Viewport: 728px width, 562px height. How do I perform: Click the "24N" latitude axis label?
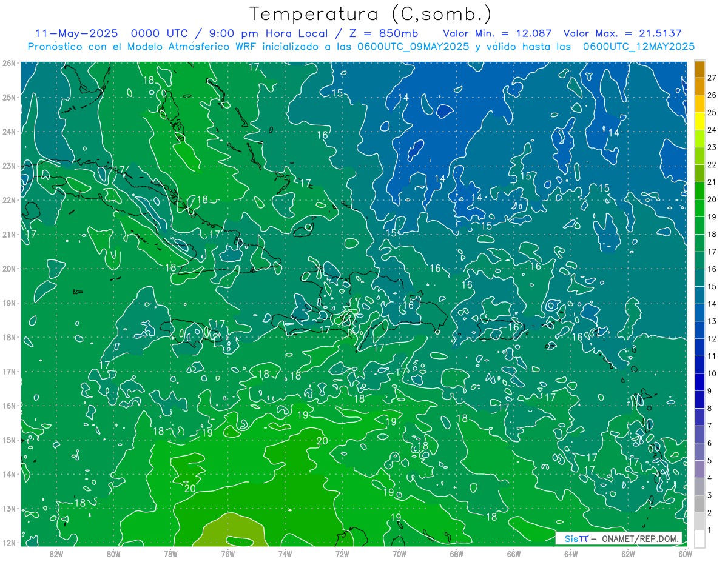(x=8, y=132)
